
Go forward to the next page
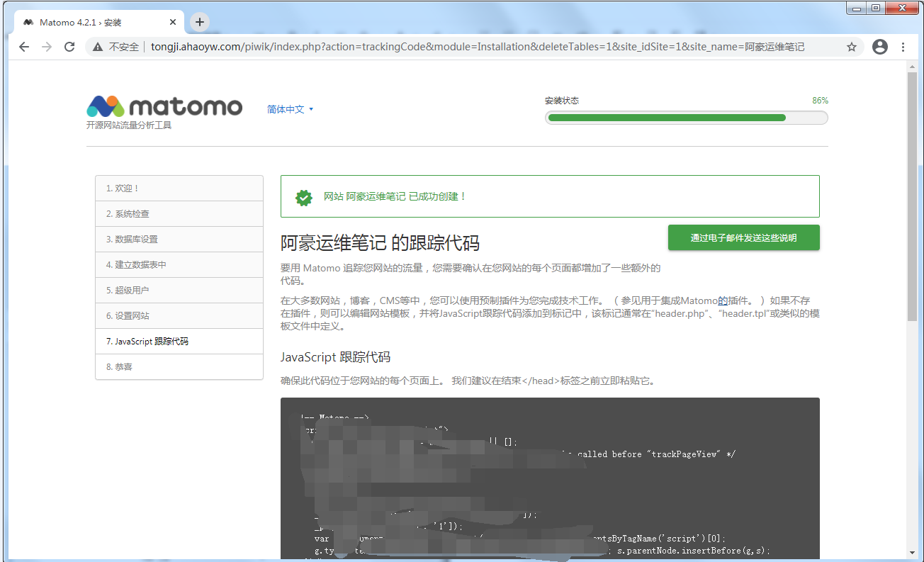47,47
